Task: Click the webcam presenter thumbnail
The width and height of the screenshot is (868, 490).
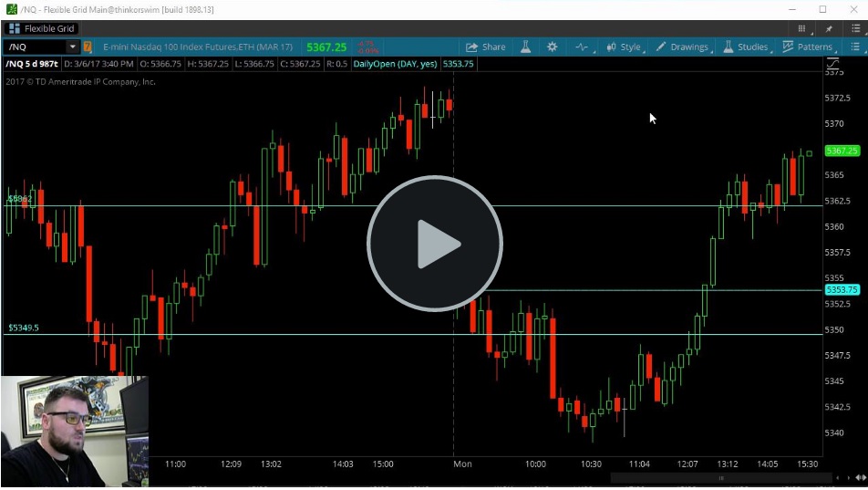Action: click(75, 432)
